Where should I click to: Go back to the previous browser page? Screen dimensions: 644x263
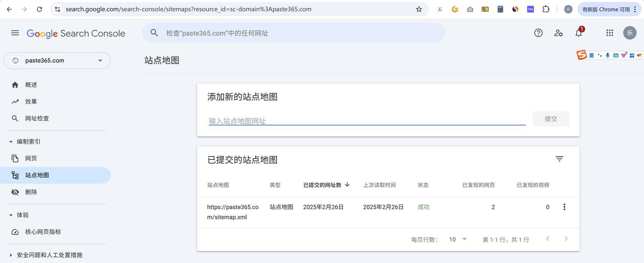[x=9, y=9]
